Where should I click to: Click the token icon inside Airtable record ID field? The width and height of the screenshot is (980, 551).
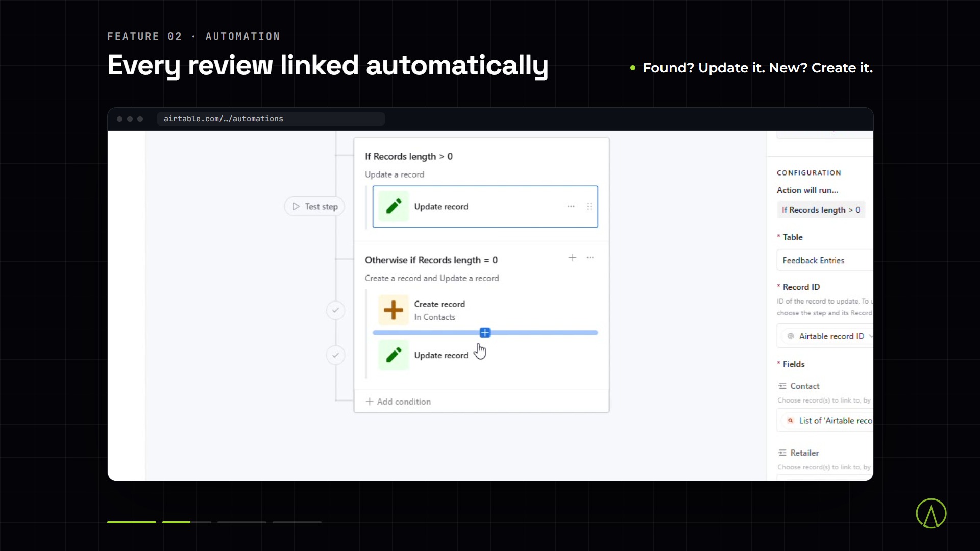click(x=790, y=336)
